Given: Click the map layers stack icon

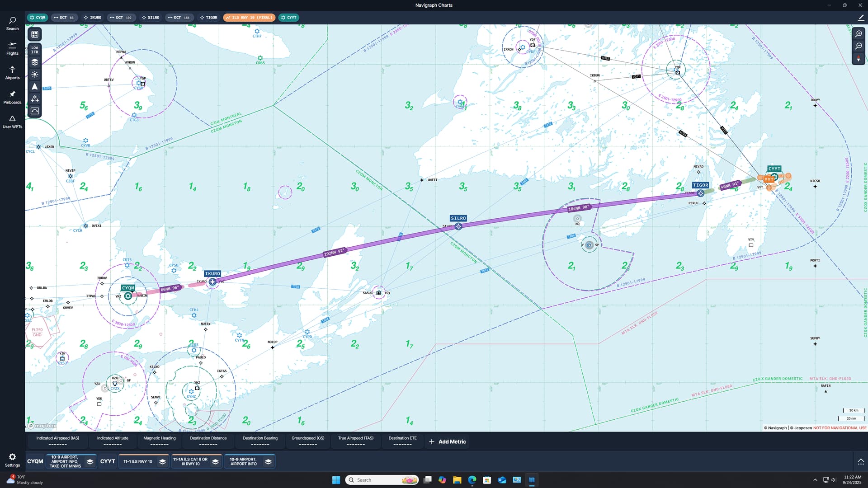Looking at the screenshot, I should 35,62.
